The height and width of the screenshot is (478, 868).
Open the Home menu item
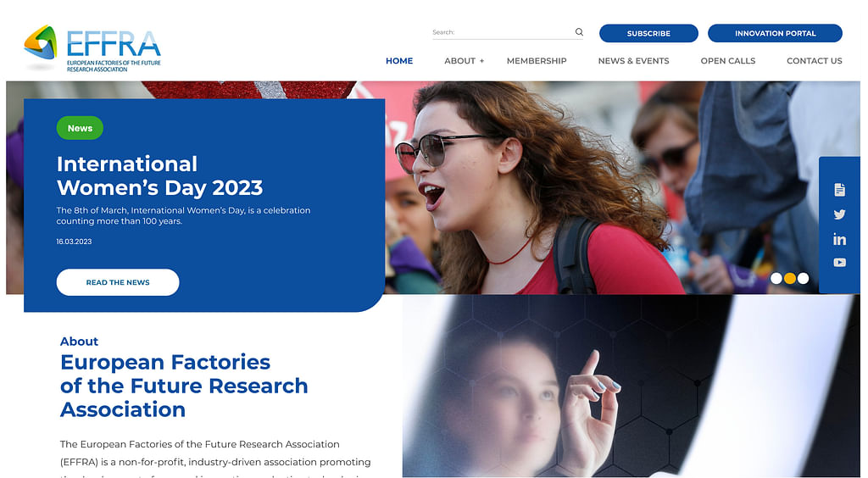pyautogui.click(x=399, y=61)
